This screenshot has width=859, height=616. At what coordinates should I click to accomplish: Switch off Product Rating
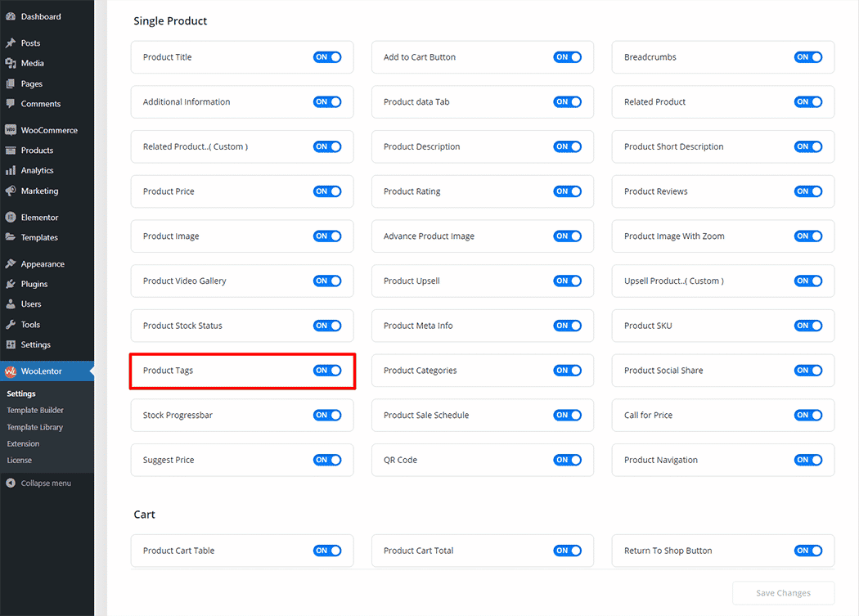(568, 191)
